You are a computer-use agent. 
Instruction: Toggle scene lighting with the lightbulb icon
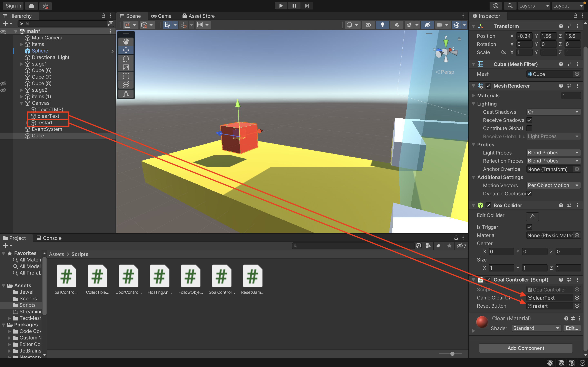382,25
